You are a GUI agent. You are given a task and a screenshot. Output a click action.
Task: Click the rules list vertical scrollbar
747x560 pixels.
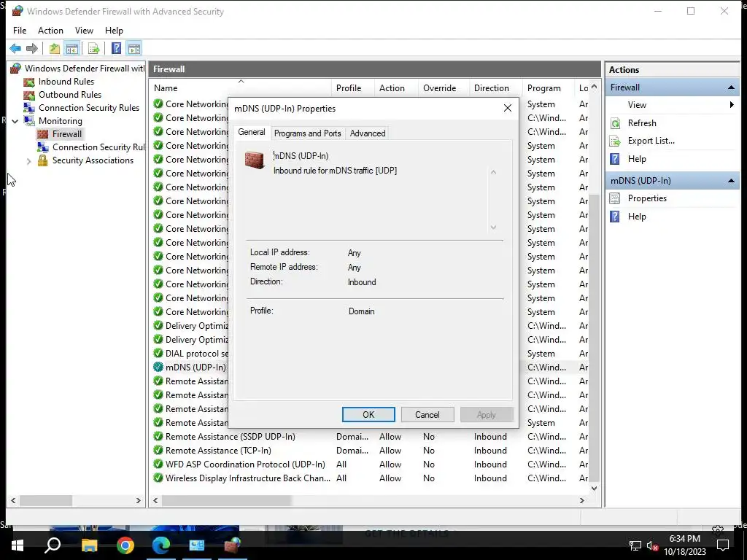point(594,338)
